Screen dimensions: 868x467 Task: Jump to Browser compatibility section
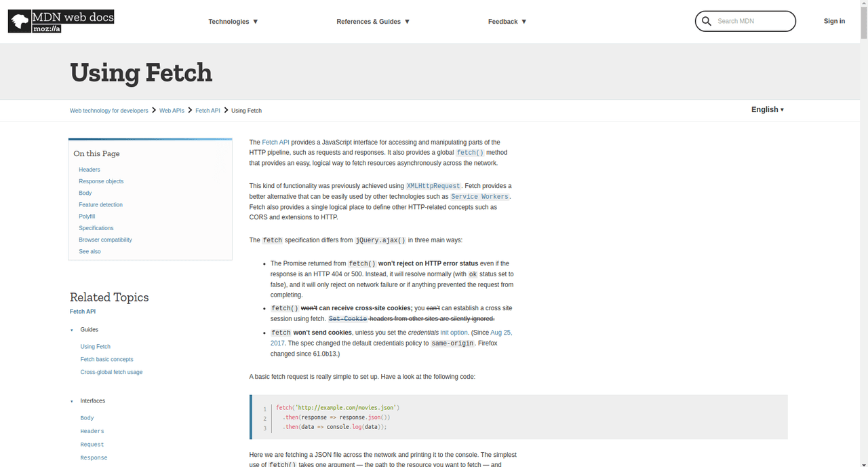click(105, 240)
